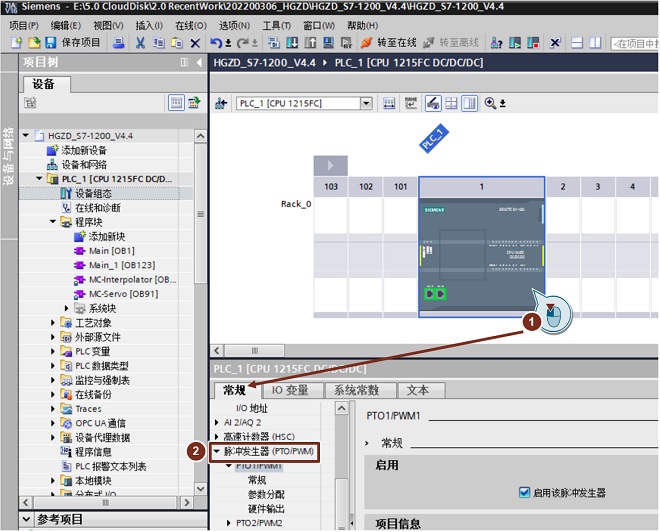Cut selection with the scissors icon
660x532 pixels.
click(140, 43)
